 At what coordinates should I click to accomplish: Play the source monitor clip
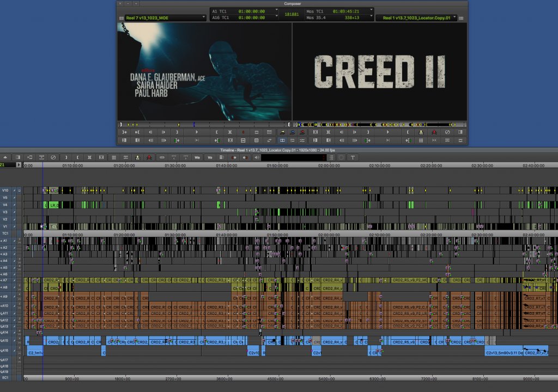pyautogui.click(x=196, y=132)
